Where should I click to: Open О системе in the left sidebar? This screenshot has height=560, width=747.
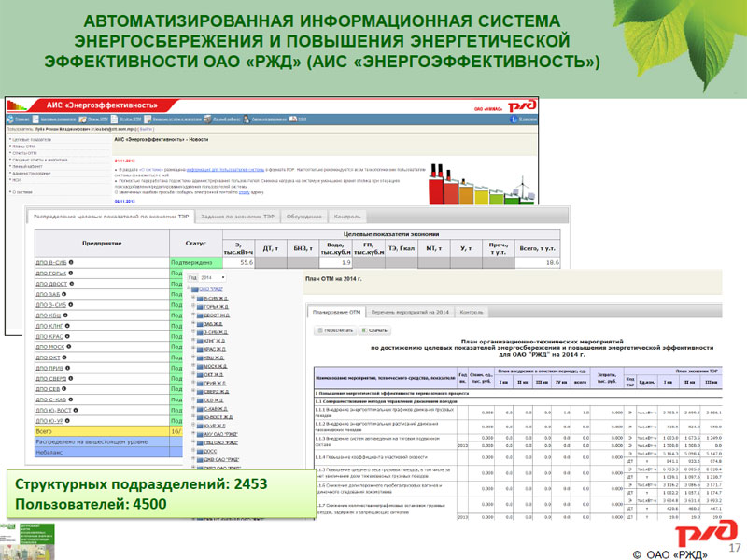tap(21, 192)
